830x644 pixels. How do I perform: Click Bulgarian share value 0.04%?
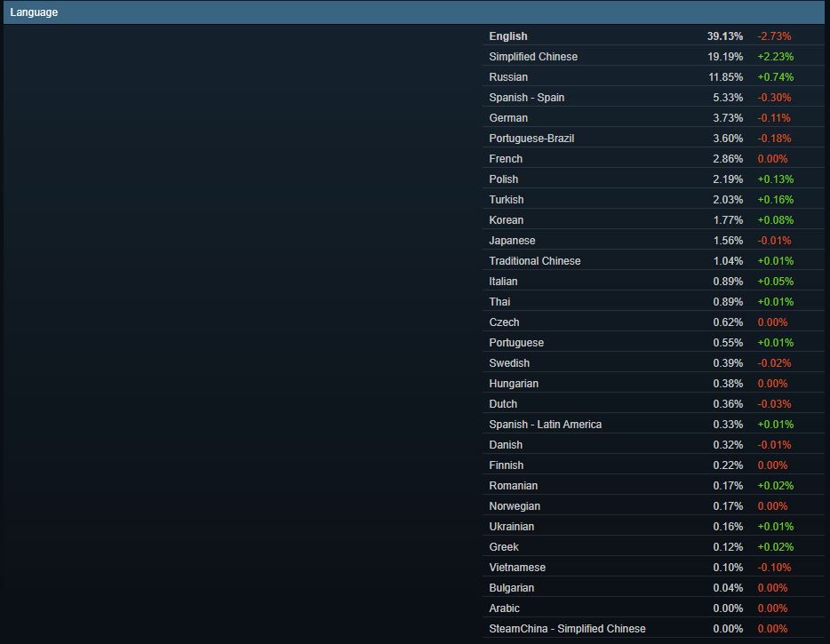tap(728, 588)
